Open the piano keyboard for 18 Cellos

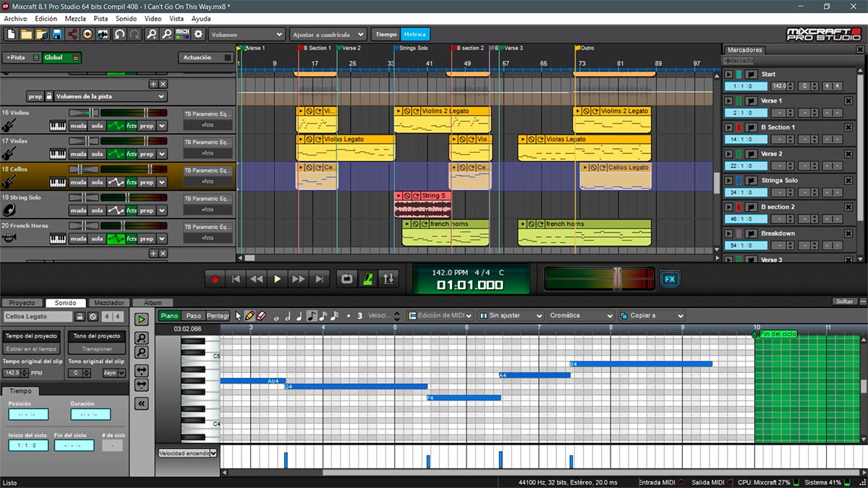(x=58, y=182)
